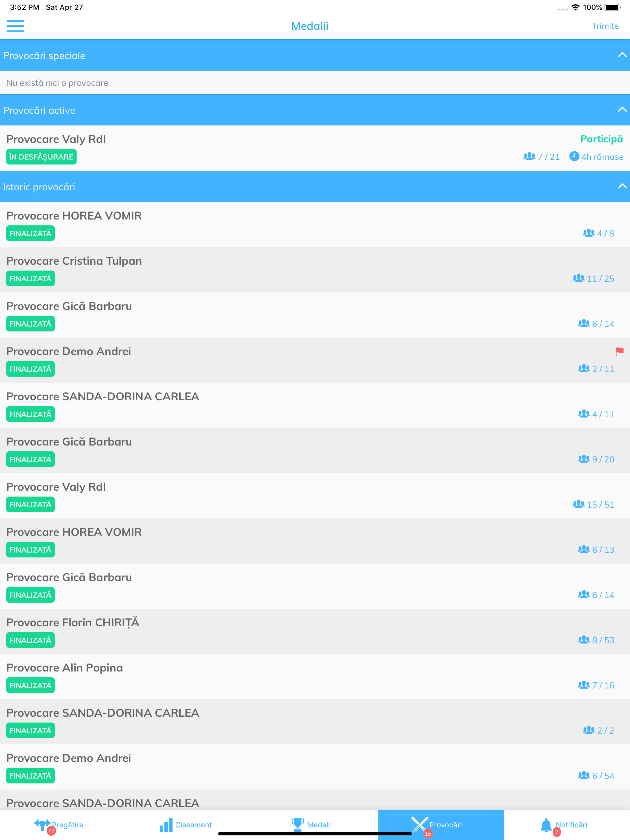The height and width of the screenshot is (840, 630).
Task: Tap Participă for Valy Rdl challenge
Action: click(601, 139)
